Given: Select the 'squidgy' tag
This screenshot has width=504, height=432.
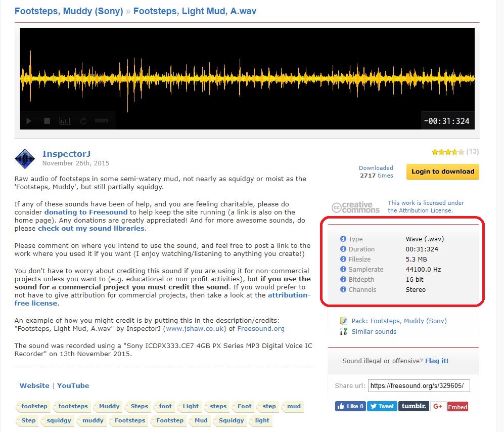Looking at the screenshot, I should 59,420.
